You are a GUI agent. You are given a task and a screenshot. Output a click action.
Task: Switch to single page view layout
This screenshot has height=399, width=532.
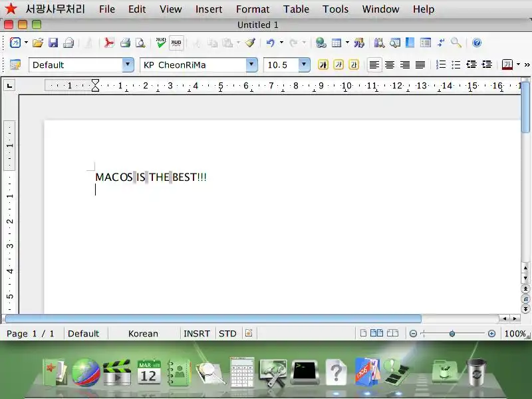click(x=363, y=333)
